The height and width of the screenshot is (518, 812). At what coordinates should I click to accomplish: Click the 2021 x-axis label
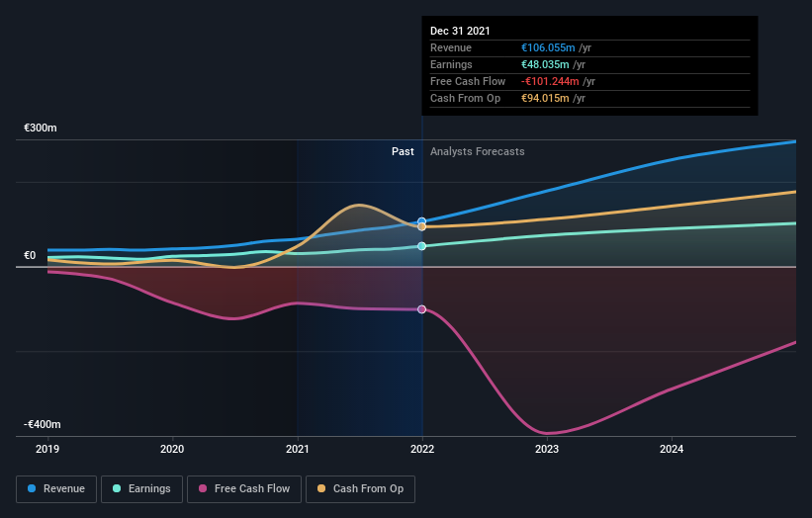click(x=298, y=449)
